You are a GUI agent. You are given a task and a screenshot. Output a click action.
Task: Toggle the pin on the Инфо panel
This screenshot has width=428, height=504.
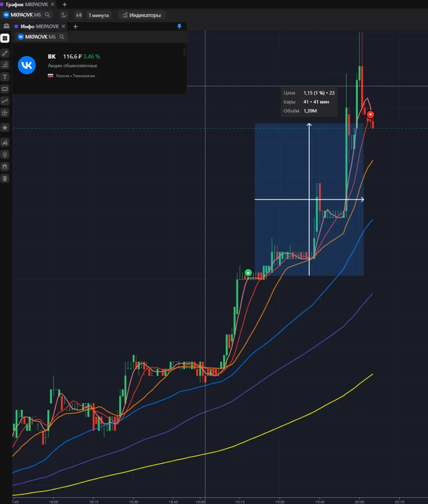point(180,26)
